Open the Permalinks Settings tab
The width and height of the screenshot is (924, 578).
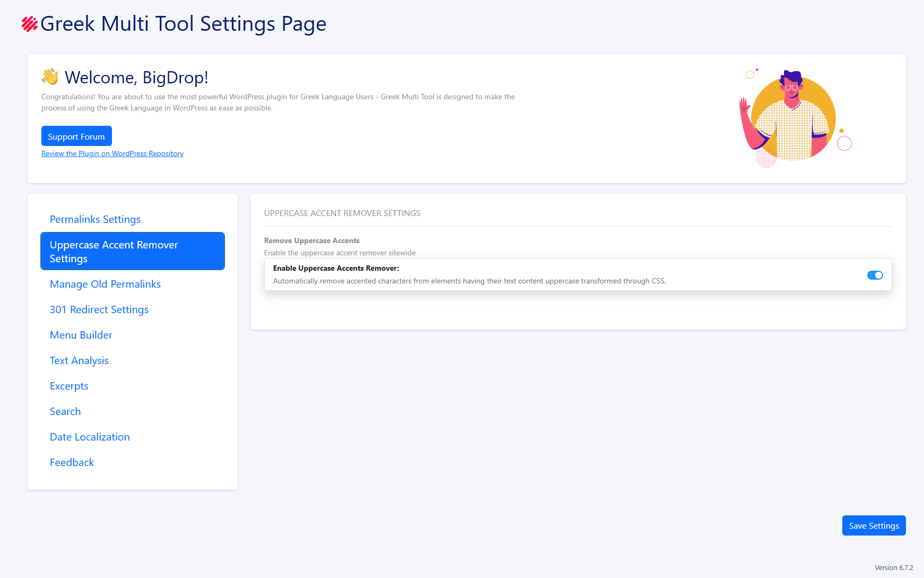(95, 219)
